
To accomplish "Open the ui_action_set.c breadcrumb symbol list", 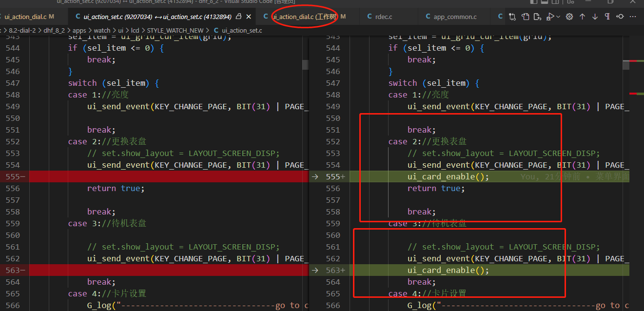I will point(238,30).
